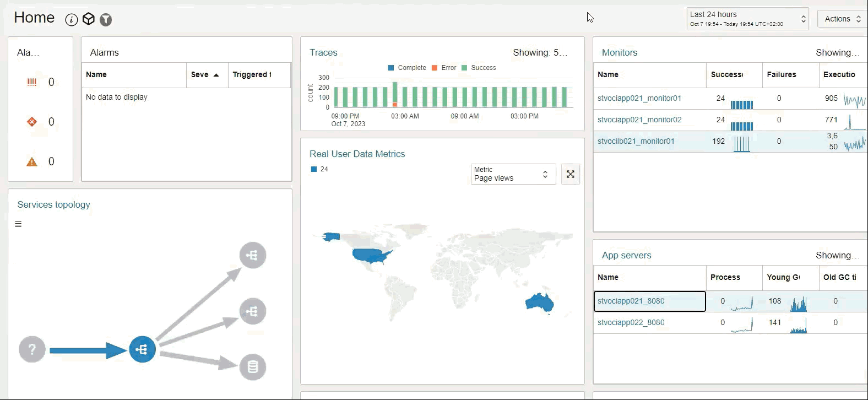Open the Last 24 hours time range dropdown
The height and width of the screenshot is (400, 868).
tap(747, 19)
